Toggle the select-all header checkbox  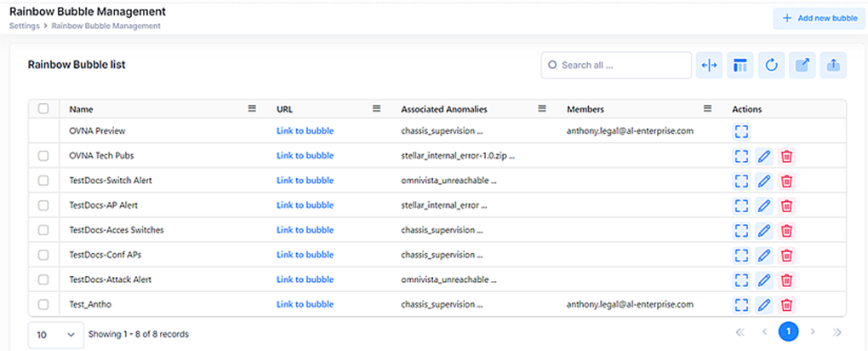click(43, 109)
